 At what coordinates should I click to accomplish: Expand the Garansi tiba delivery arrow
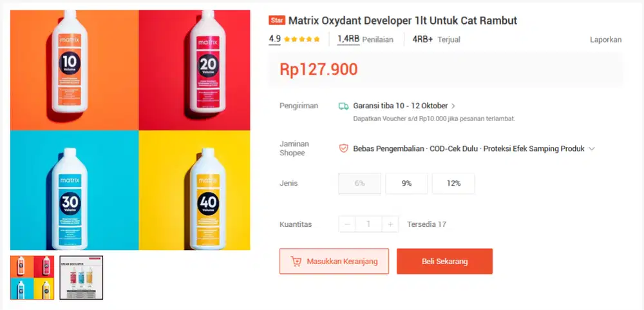453,106
